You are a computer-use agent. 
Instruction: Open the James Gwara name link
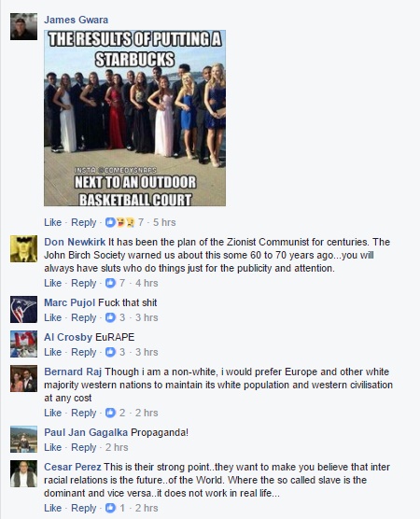(x=77, y=20)
